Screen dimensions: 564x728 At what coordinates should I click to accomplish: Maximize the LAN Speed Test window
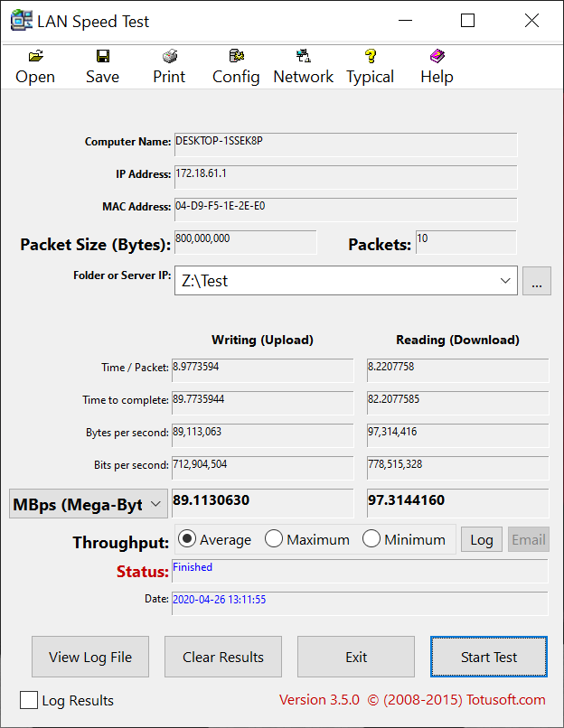[x=467, y=21]
